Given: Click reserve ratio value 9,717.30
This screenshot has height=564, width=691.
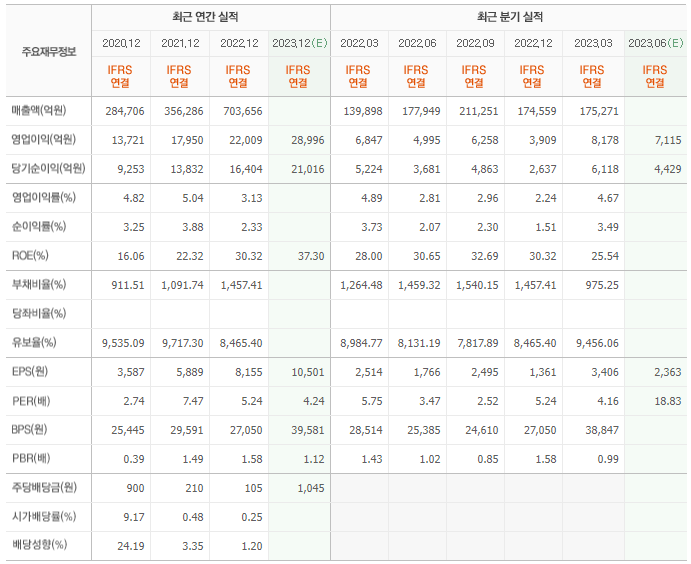Looking at the screenshot, I should click(x=183, y=344).
